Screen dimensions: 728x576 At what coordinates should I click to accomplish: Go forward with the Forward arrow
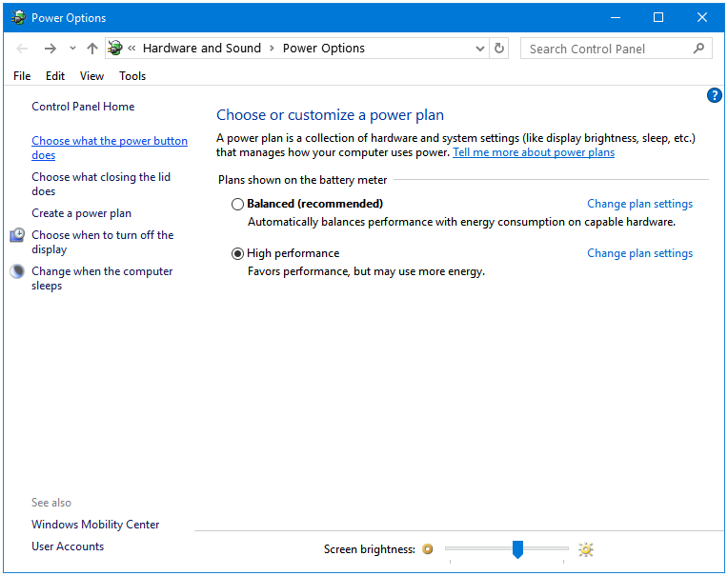(51, 49)
